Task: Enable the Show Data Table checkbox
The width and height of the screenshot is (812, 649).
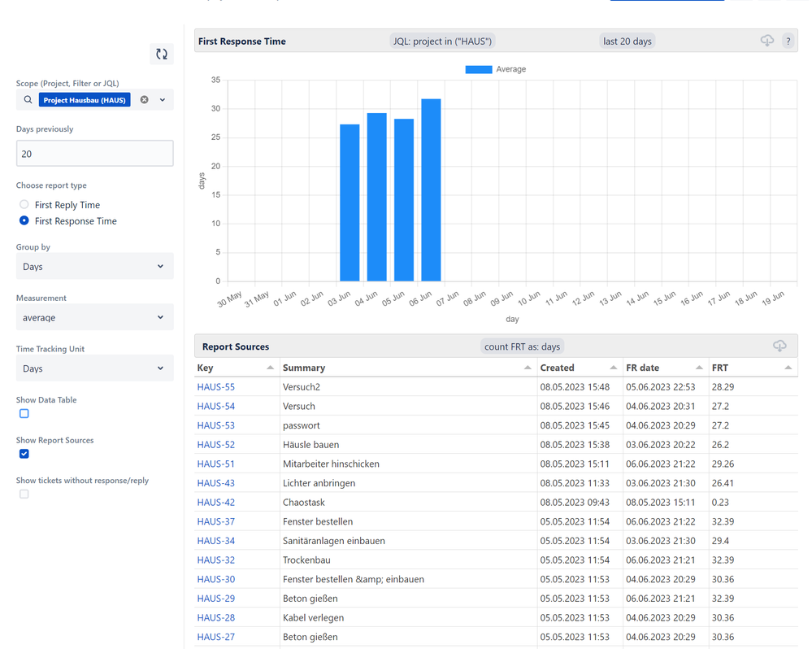Action: [24, 414]
